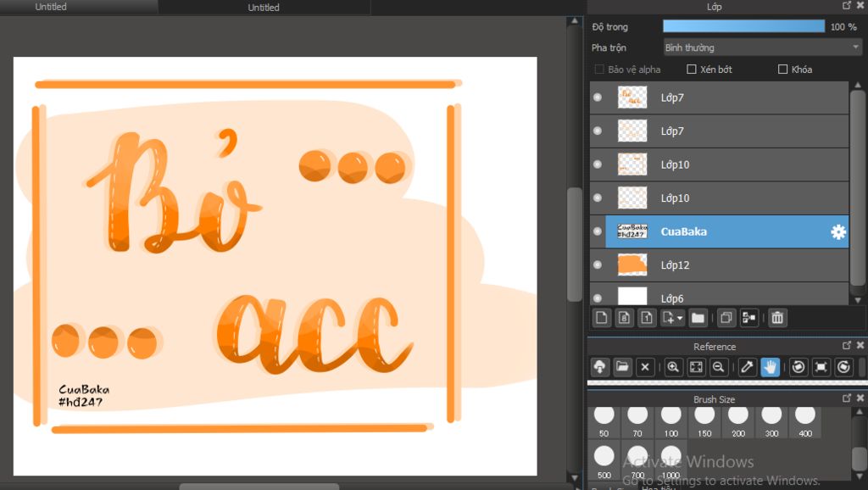Click the Lớp12 layer thumbnail
The width and height of the screenshot is (868, 490).
(x=632, y=264)
